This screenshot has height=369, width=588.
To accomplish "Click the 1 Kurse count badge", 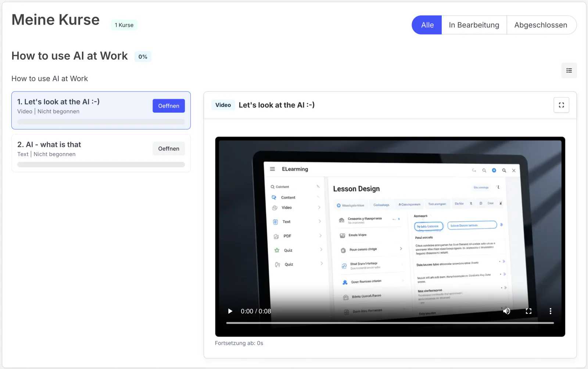I will pyautogui.click(x=124, y=25).
